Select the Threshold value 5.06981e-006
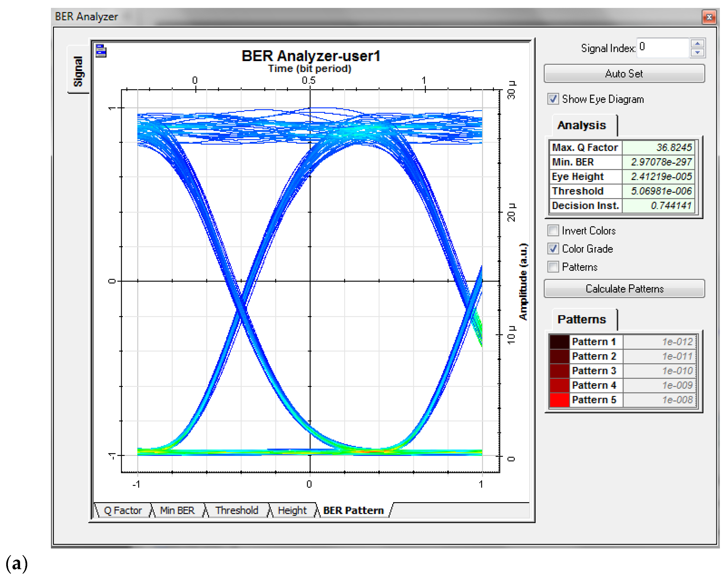 tap(658, 191)
